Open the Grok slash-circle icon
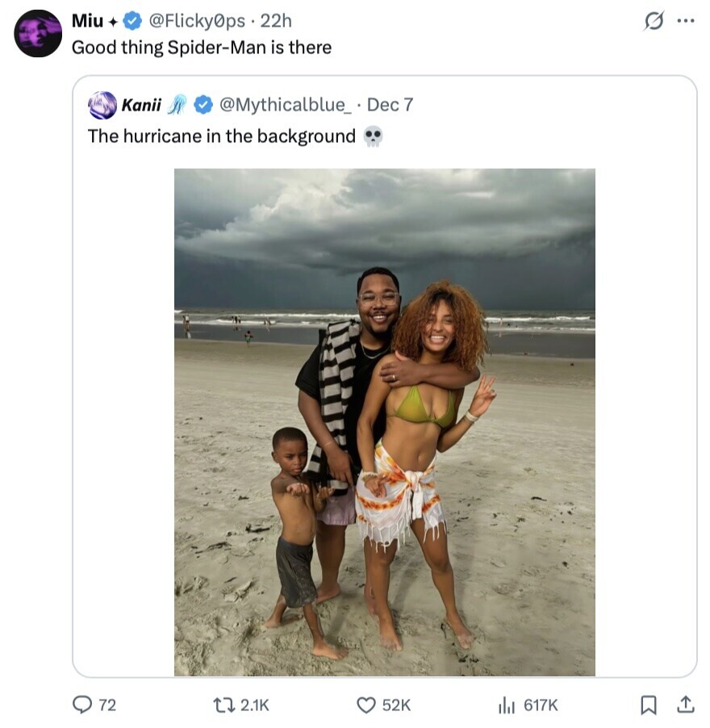Viewport: 710px width, 728px height. click(x=653, y=22)
